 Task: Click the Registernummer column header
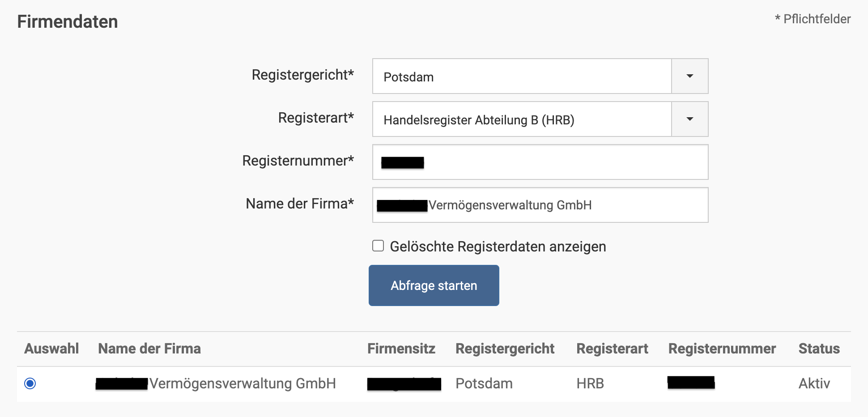click(x=722, y=349)
